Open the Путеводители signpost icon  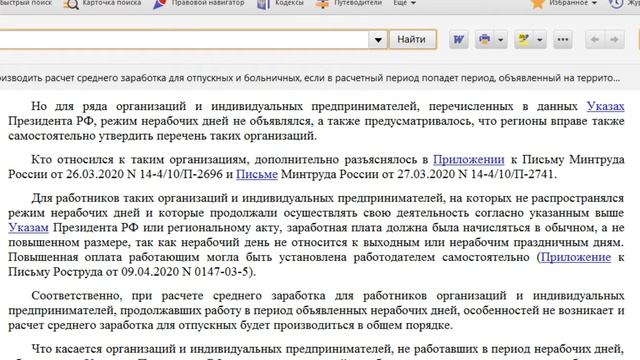(322, 4)
